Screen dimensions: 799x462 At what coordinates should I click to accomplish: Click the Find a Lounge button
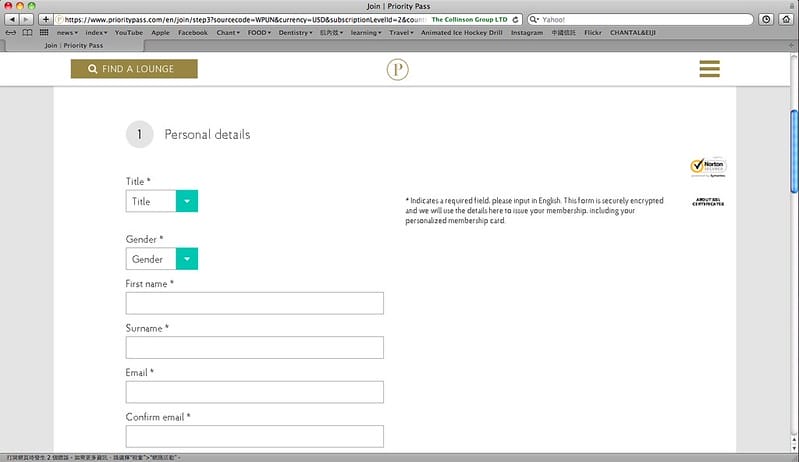134,69
